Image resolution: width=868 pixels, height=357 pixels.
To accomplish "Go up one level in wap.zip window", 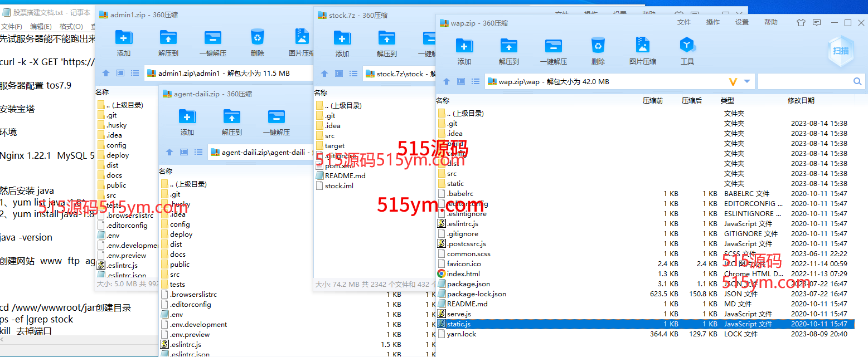I will click(x=446, y=82).
